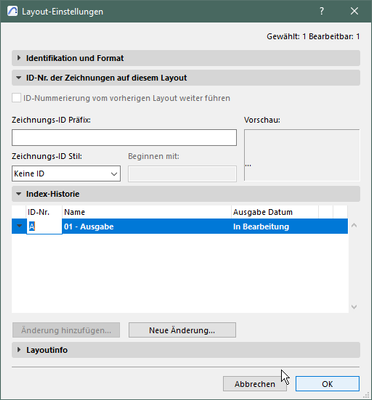The height and width of the screenshot is (400, 372).
Task: Click the Zeichnungs-ID Präfix input field
Action: [124, 138]
